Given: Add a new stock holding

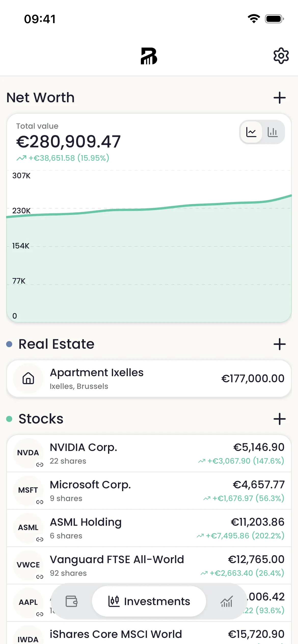Looking at the screenshot, I should (279, 419).
